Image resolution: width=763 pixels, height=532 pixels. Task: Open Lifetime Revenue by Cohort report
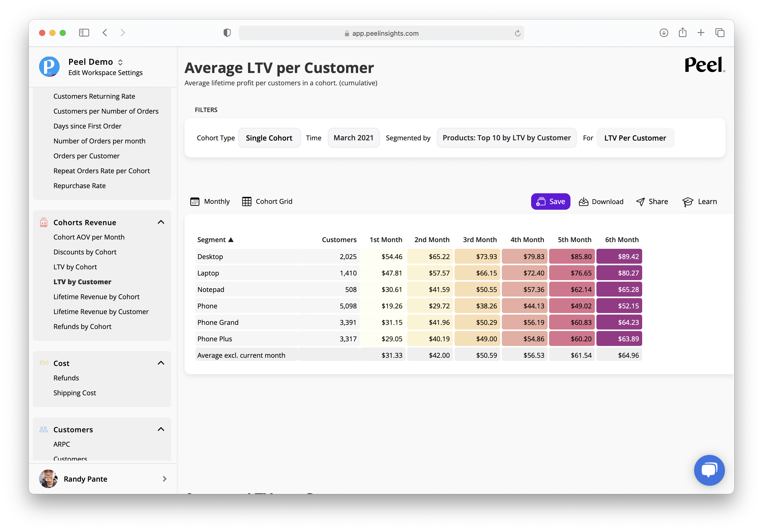(96, 297)
